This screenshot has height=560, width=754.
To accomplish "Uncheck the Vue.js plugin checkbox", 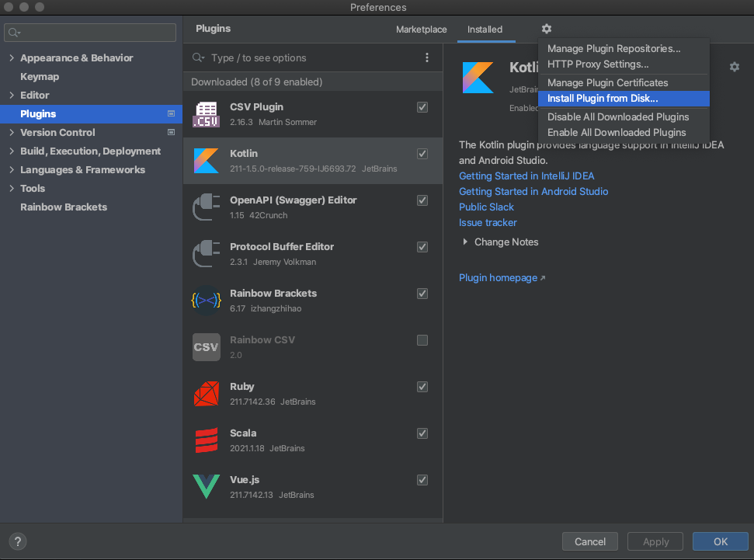I will (422, 480).
